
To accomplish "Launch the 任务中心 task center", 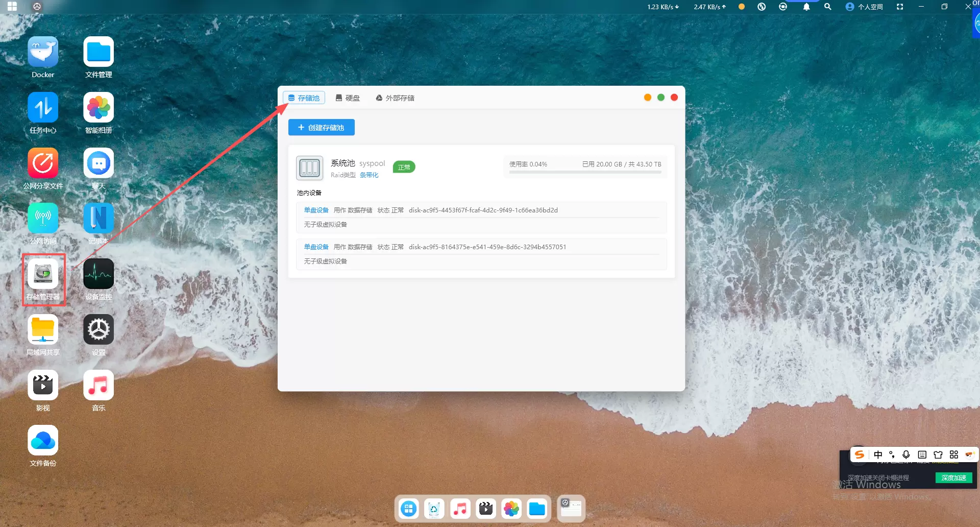I will click(x=43, y=108).
